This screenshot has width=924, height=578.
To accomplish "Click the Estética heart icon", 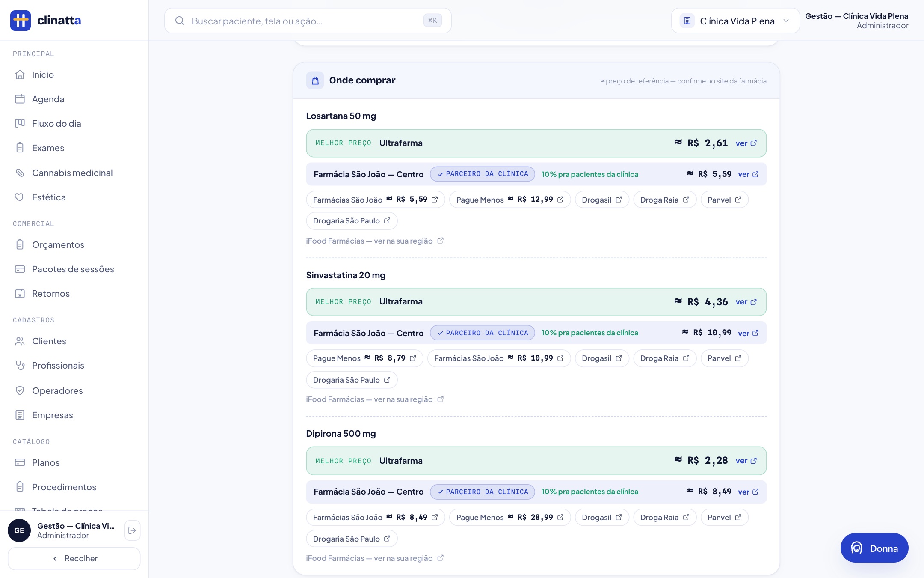I will click(20, 197).
